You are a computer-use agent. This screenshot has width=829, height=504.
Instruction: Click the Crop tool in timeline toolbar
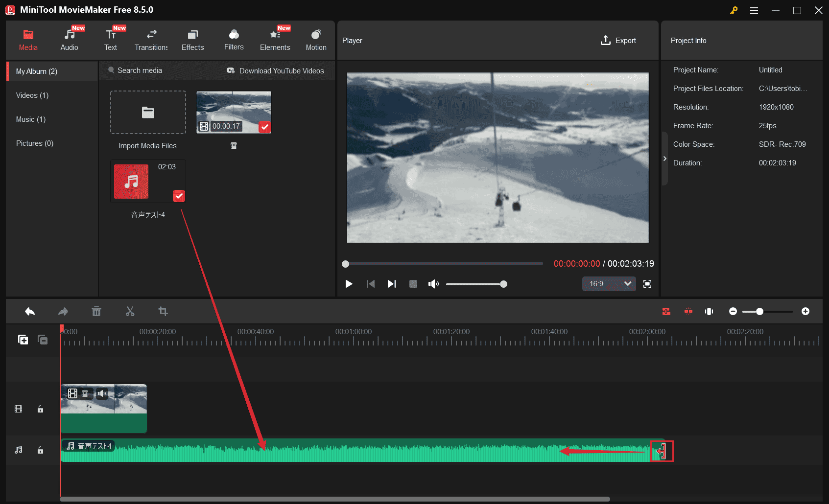pyautogui.click(x=163, y=311)
